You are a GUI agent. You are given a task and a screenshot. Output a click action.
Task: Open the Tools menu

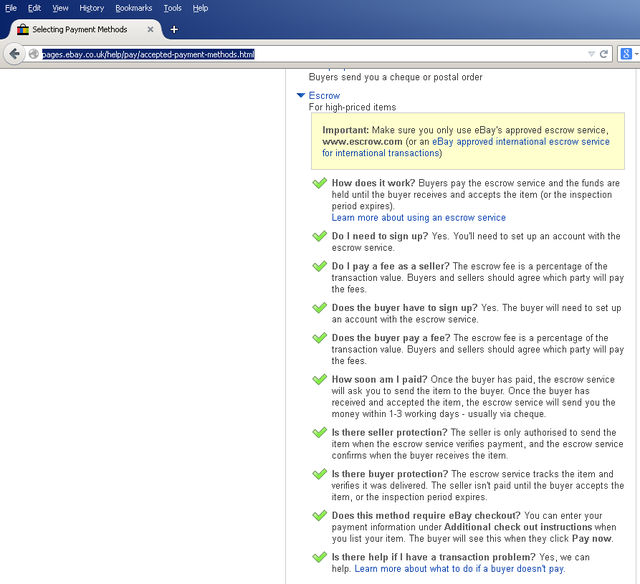pyautogui.click(x=172, y=8)
